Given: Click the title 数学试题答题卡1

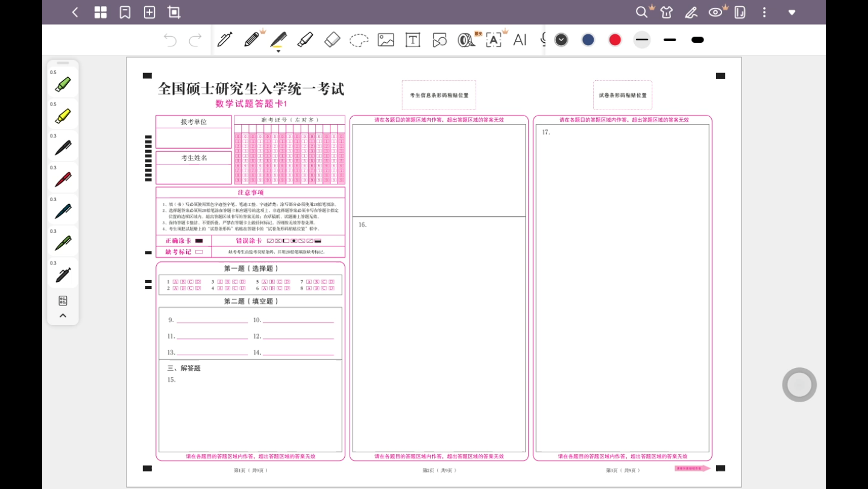Looking at the screenshot, I should tap(251, 104).
